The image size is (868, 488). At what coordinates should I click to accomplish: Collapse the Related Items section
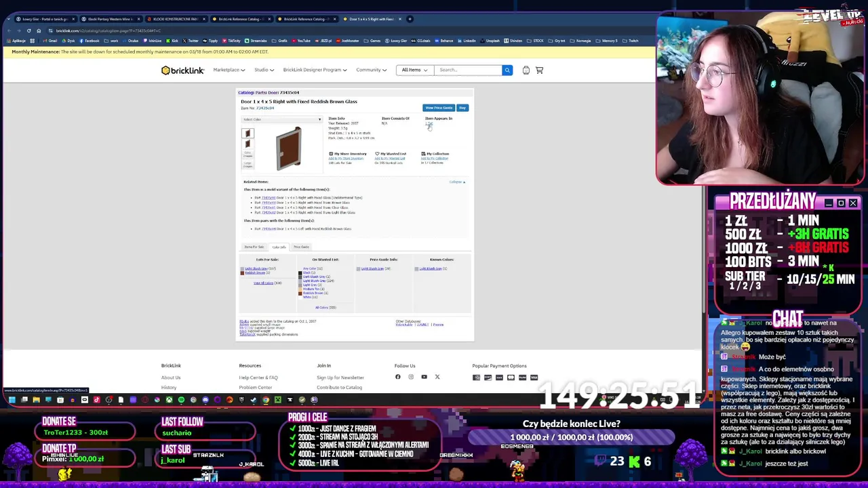pyautogui.click(x=457, y=182)
